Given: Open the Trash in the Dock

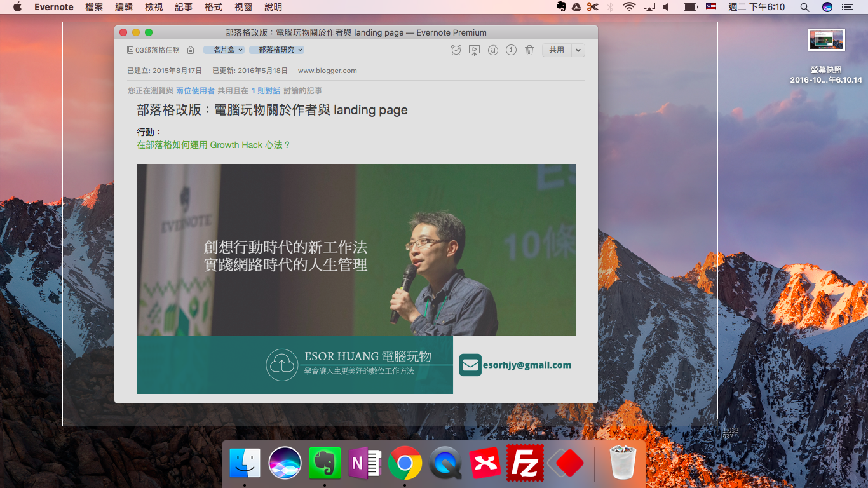Looking at the screenshot, I should point(623,463).
